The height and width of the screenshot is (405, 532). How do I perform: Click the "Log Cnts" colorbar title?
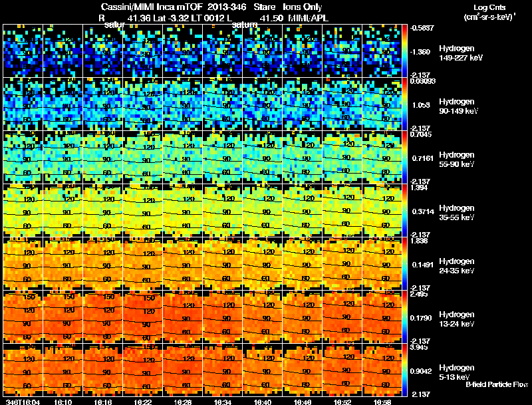coord(489,7)
